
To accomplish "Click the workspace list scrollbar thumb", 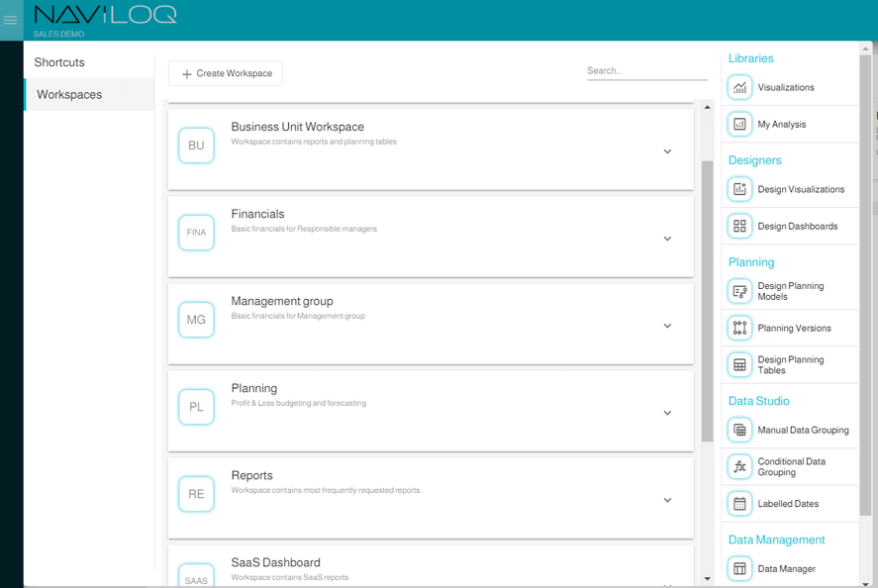I will (707, 301).
